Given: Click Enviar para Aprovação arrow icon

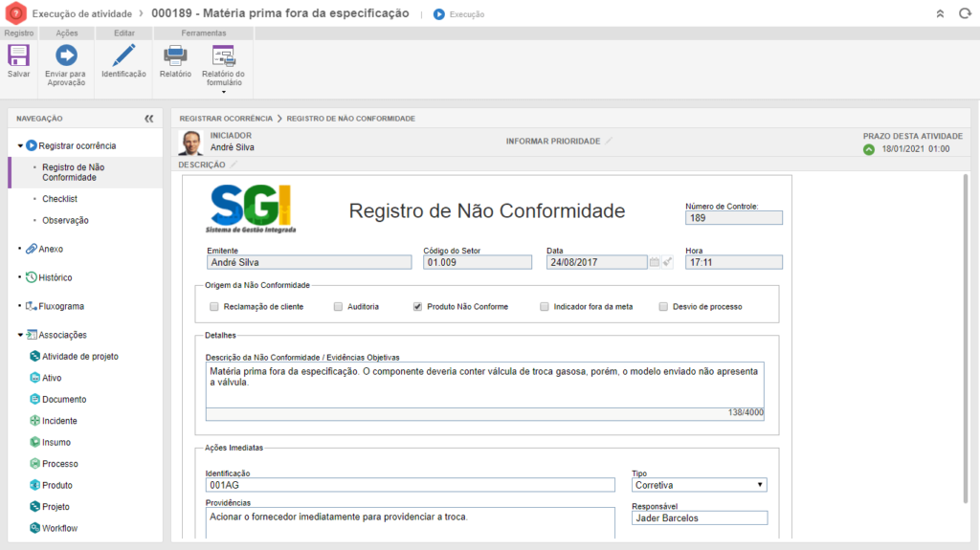Looking at the screenshot, I should click(65, 56).
